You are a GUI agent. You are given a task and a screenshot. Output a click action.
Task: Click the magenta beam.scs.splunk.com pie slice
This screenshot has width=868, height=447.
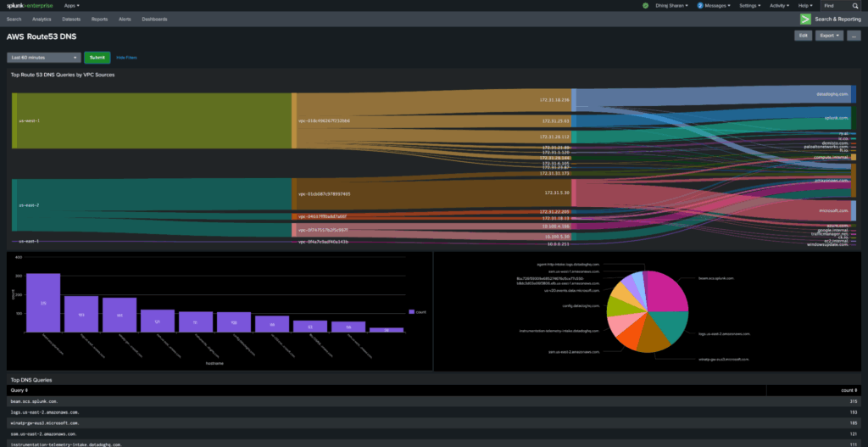click(x=667, y=291)
